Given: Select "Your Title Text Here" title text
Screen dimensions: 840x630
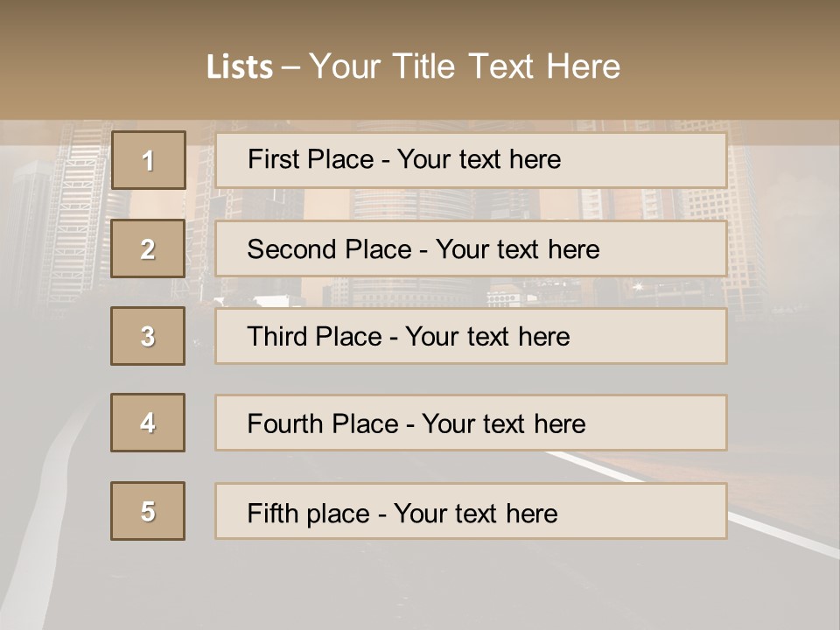Looking at the screenshot, I should (465, 66).
